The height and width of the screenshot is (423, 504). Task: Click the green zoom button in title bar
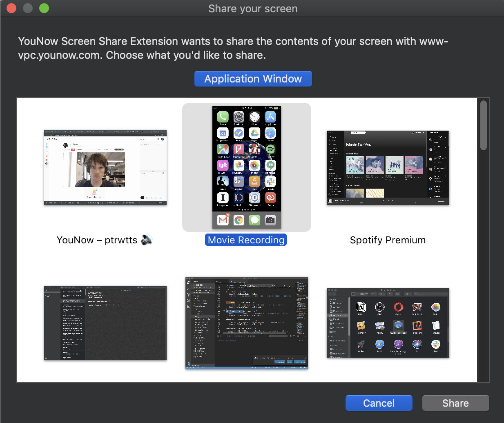tap(44, 8)
